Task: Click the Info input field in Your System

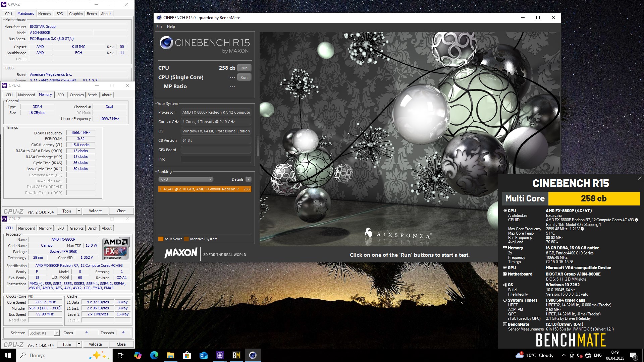Action: 216,159
